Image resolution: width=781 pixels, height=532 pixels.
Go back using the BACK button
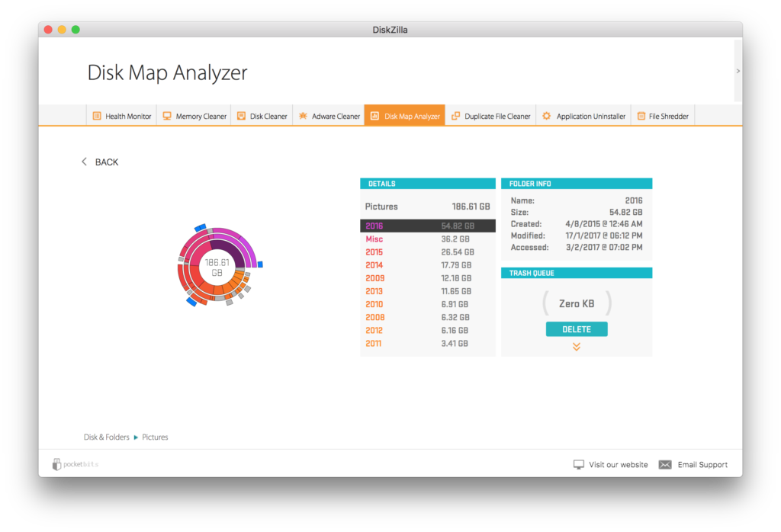tap(100, 162)
